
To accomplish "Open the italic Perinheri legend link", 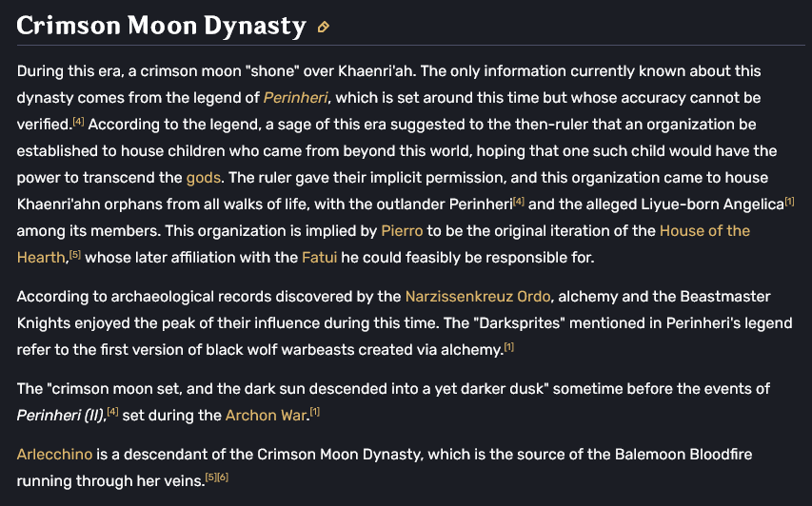I will point(297,98).
